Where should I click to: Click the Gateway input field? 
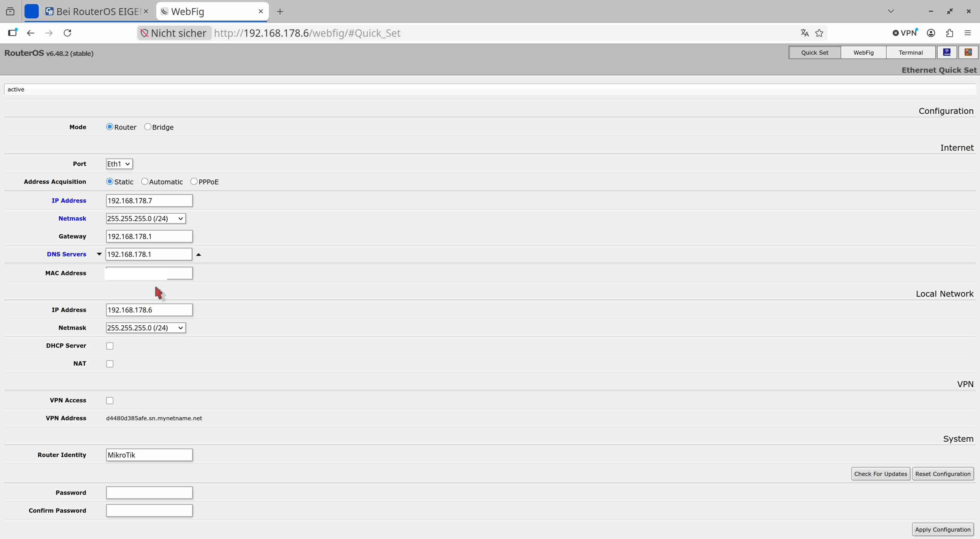tap(149, 236)
